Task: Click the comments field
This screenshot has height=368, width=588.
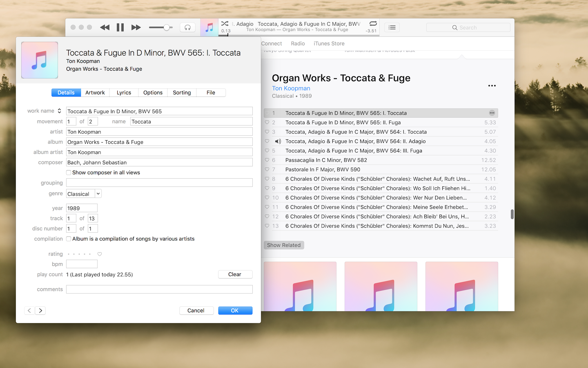Action: click(159, 289)
